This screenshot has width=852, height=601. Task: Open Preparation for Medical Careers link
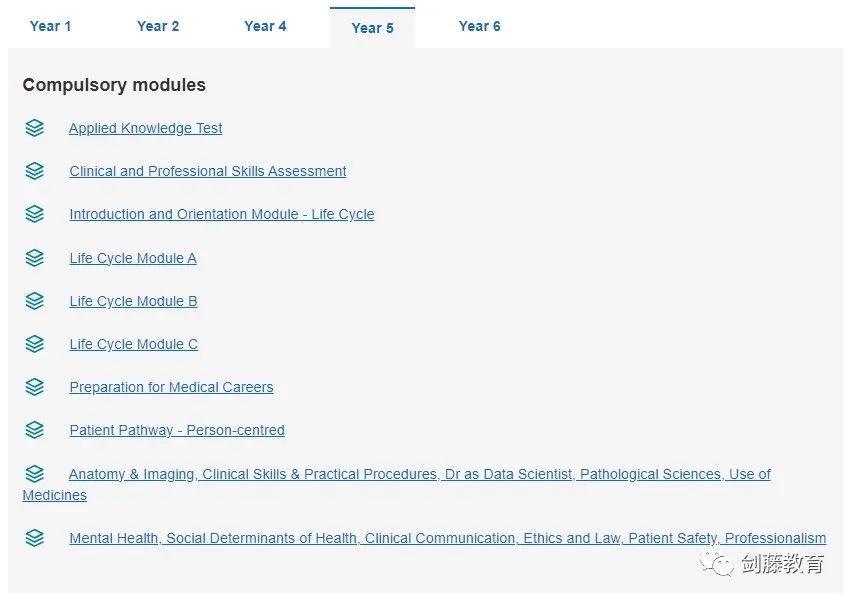pyautogui.click(x=172, y=387)
